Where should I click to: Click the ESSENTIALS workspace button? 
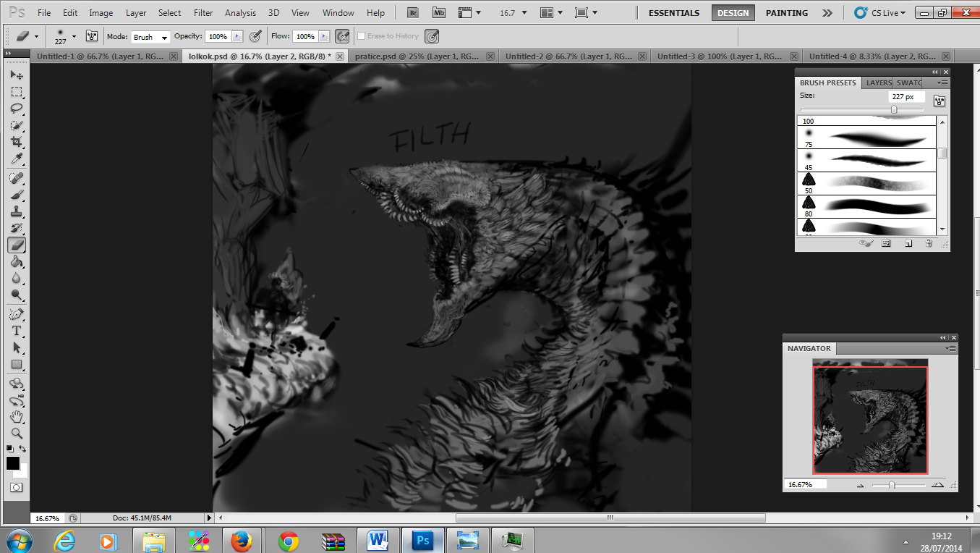[x=673, y=13]
